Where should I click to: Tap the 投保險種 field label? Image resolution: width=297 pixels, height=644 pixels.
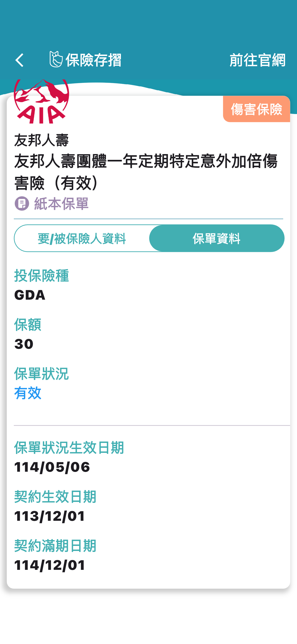click(x=41, y=276)
